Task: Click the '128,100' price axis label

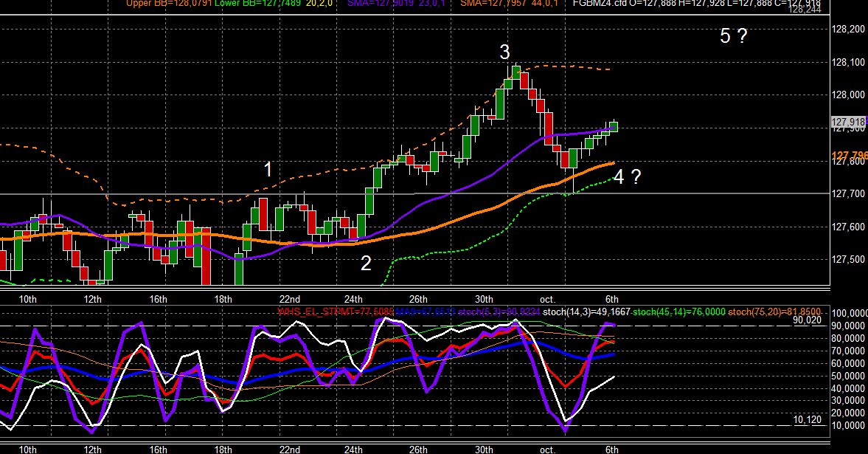Action: [x=848, y=63]
